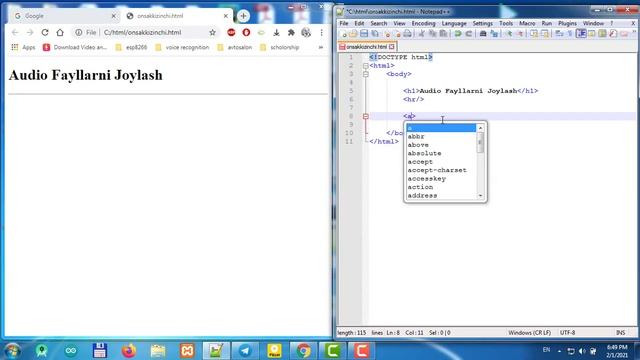Viewport: 640px width, 360px height.
Task: Click the Save All icon in Notepad++
Action: click(x=375, y=34)
